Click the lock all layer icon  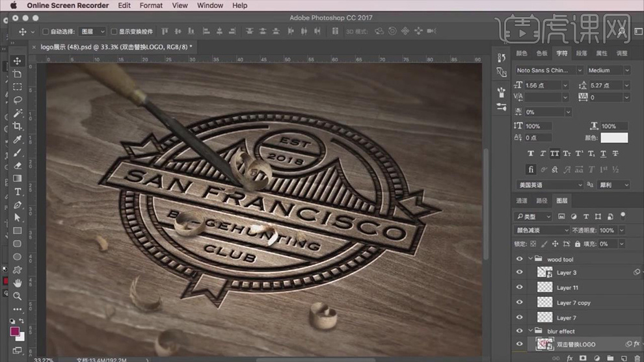pyautogui.click(x=578, y=244)
